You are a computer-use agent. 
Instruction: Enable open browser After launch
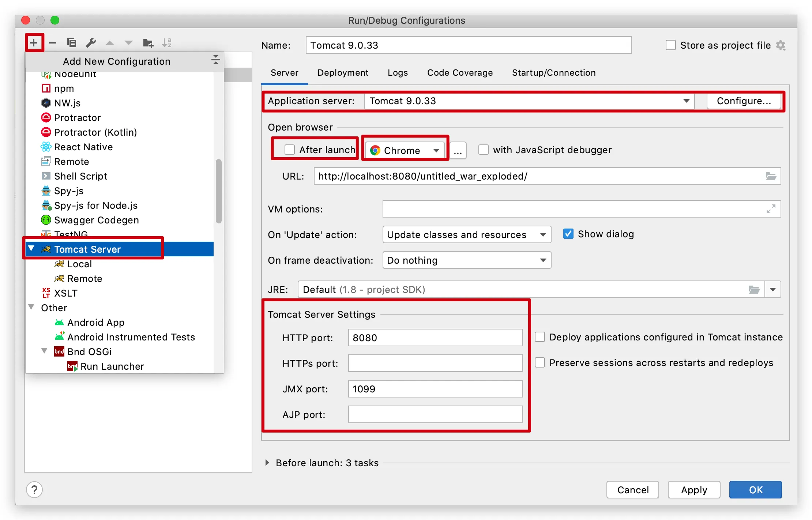290,150
